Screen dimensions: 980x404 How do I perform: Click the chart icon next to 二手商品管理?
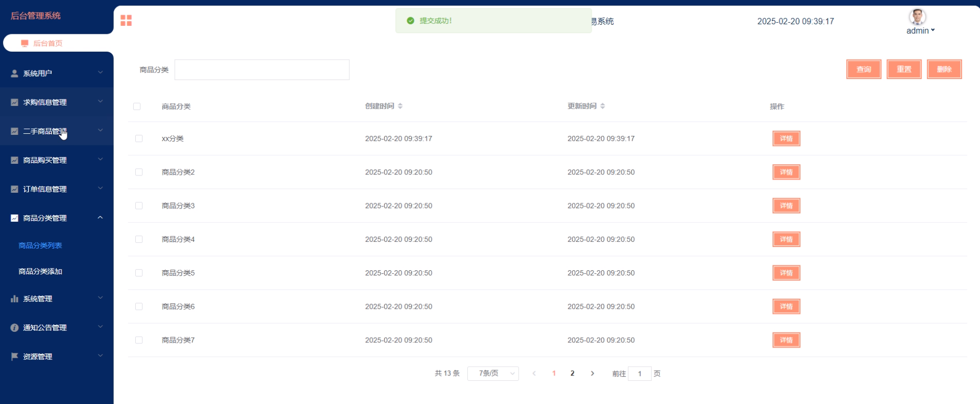coord(15,131)
